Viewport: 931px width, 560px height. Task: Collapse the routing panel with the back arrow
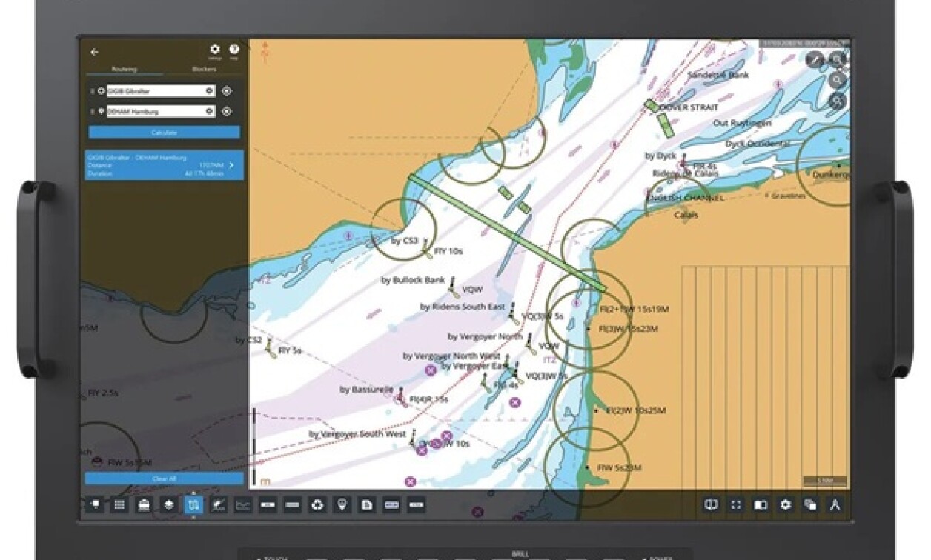[94, 50]
